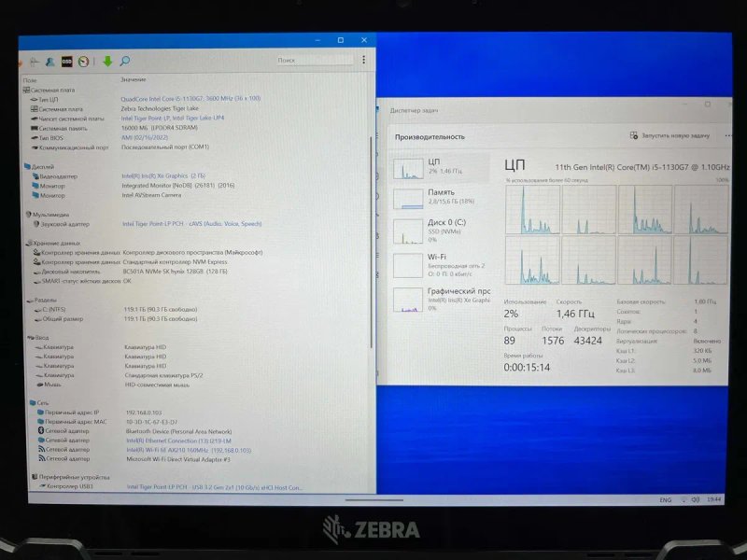Select the Разделы group header

(42, 300)
